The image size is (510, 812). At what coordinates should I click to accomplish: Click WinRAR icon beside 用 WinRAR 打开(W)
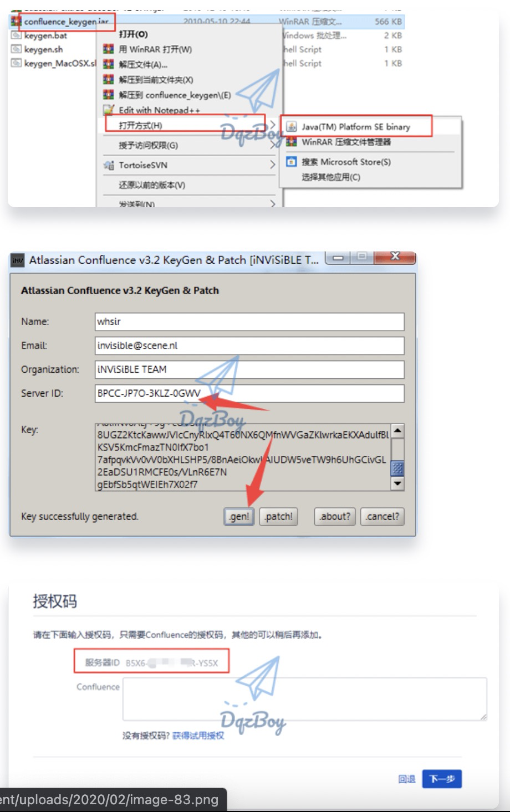point(108,49)
